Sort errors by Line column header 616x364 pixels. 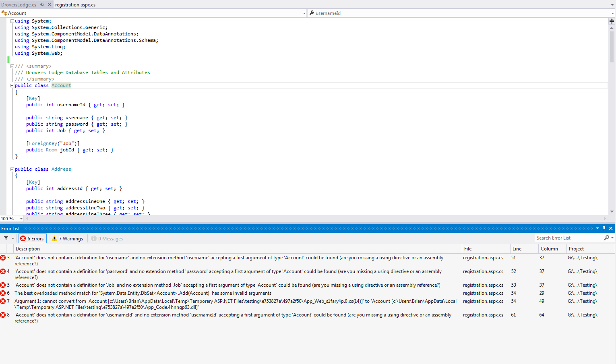tap(524, 249)
